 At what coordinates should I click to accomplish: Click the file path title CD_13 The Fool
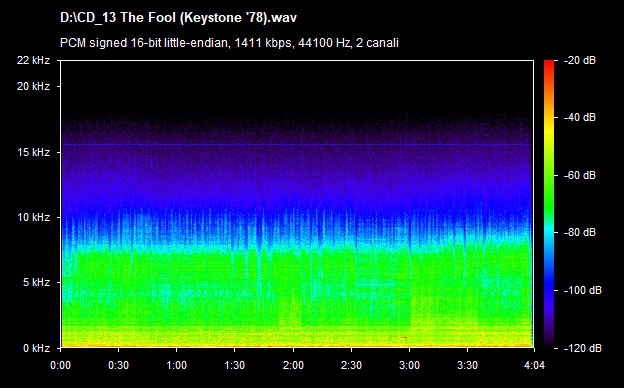click(x=178, y=18)
